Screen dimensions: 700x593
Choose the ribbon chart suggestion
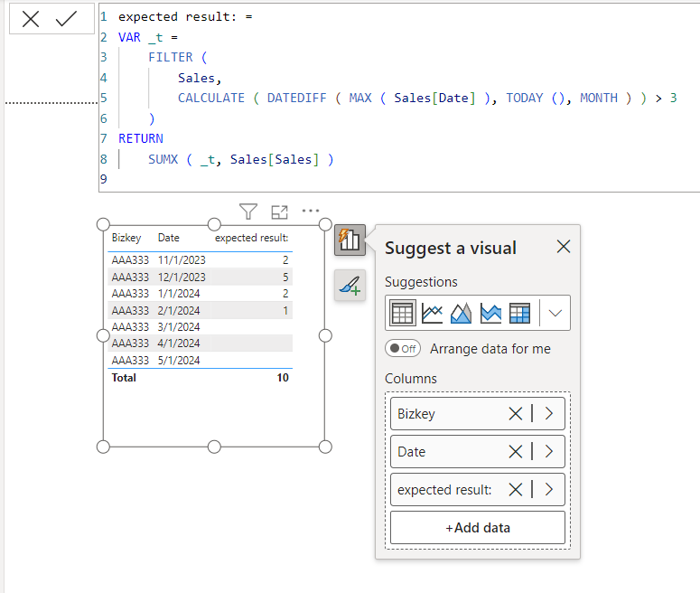coord(490,313)
